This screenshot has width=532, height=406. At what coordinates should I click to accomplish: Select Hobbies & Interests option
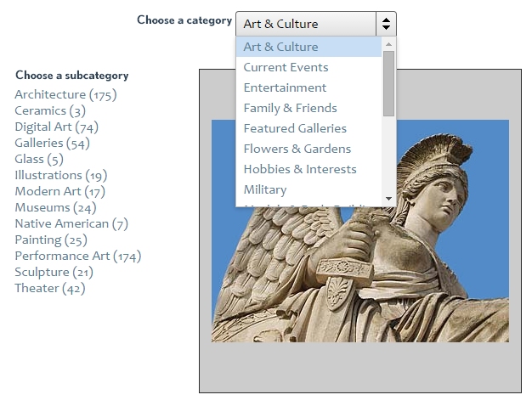point(308,169)
